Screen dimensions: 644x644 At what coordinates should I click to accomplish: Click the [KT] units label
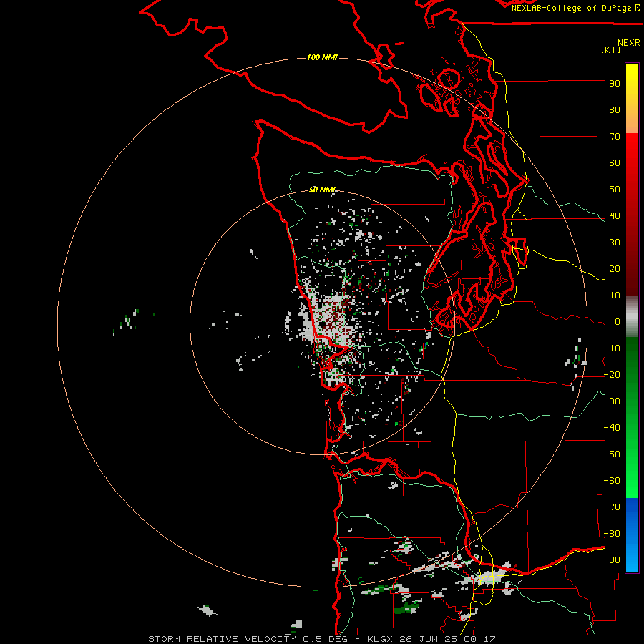pos(611,49)
